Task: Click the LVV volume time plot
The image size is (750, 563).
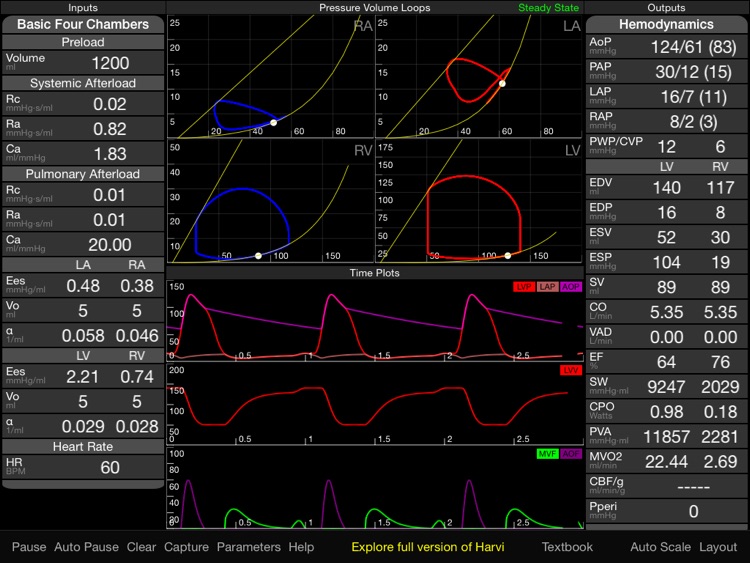Action: coord(375,403)
